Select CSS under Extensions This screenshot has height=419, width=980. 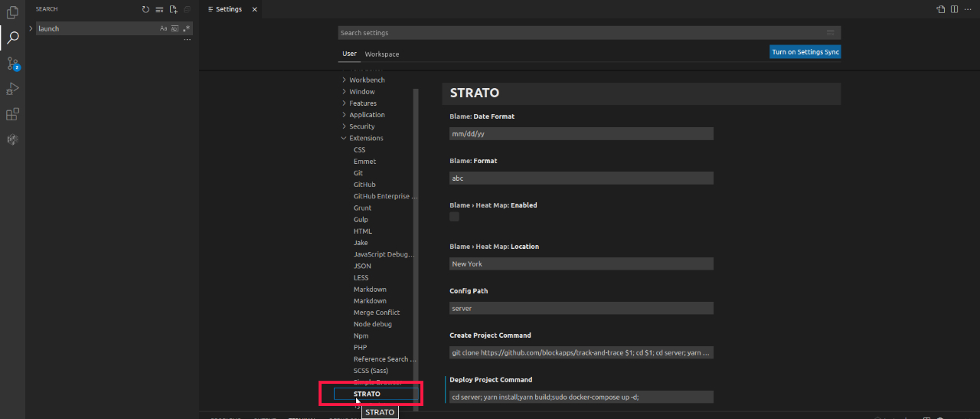pos(359,149)
